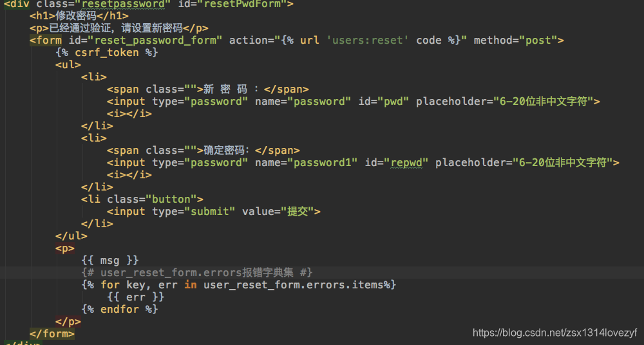Image resolution: width=644 pixels, height=345 pixels.
Task: Click the "button" class value
Action: click(171, 199)
